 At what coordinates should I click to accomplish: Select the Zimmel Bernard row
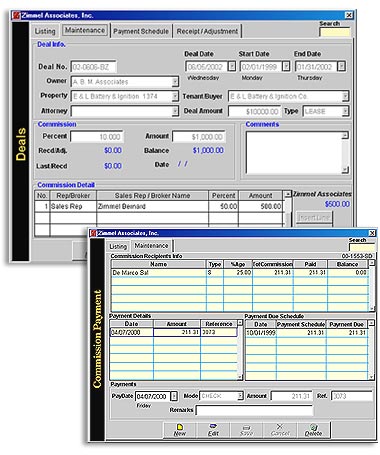[x=159, y=206]
